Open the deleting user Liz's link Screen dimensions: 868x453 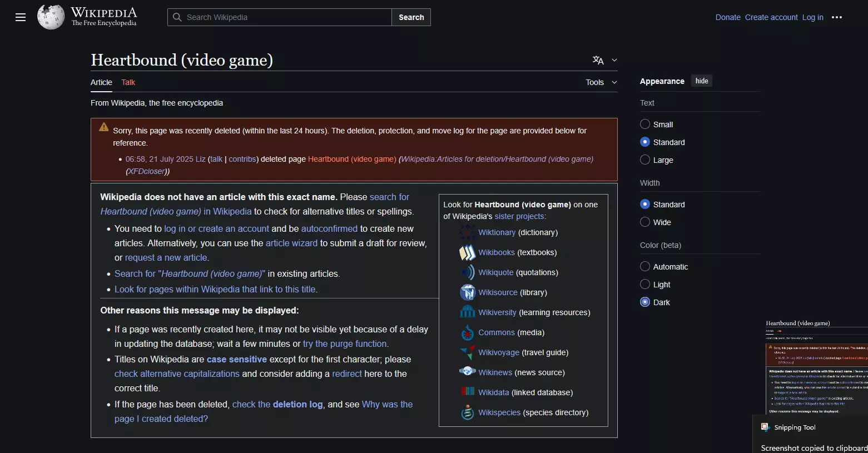pos(200,159)
